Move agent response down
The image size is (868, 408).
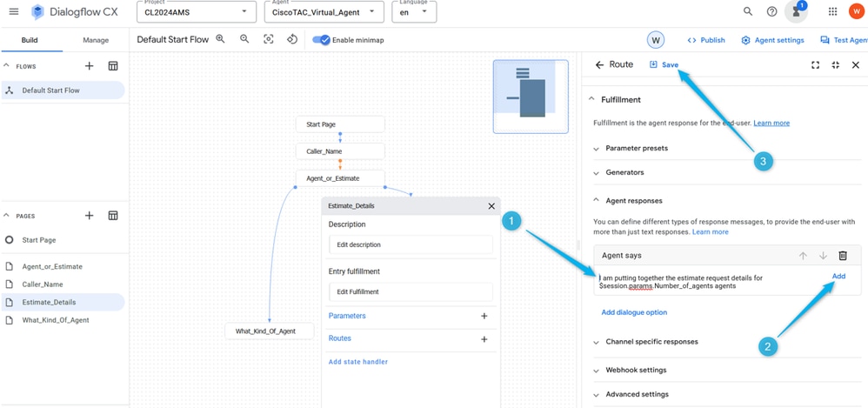coord(823,255)
